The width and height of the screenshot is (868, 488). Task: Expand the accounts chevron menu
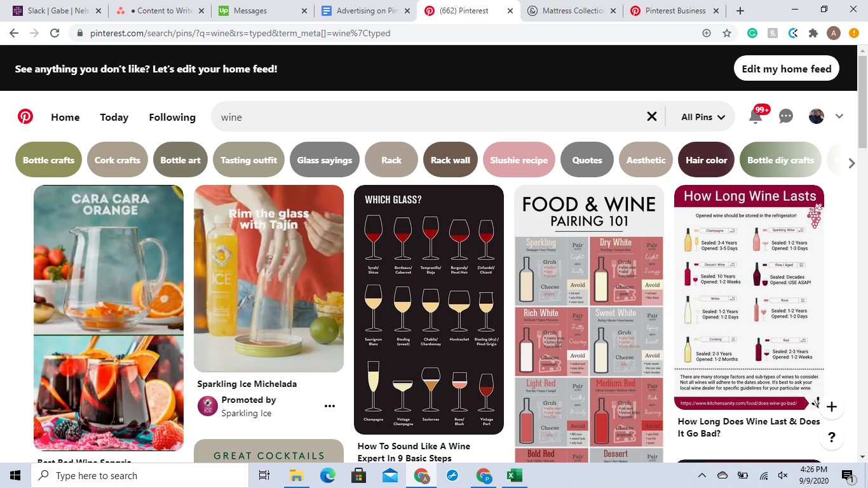point(839,117)
